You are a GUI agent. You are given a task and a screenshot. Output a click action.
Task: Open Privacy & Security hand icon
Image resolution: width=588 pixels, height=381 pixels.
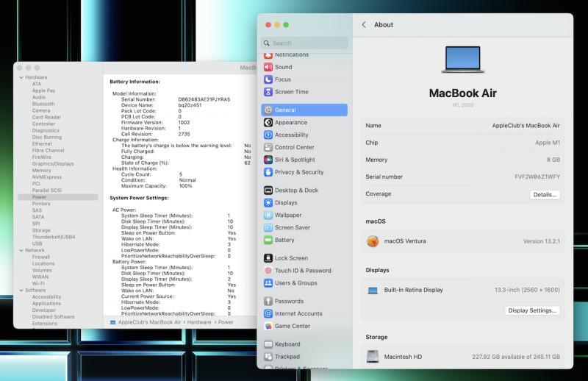pyautogui.click(x=268, y=172)
